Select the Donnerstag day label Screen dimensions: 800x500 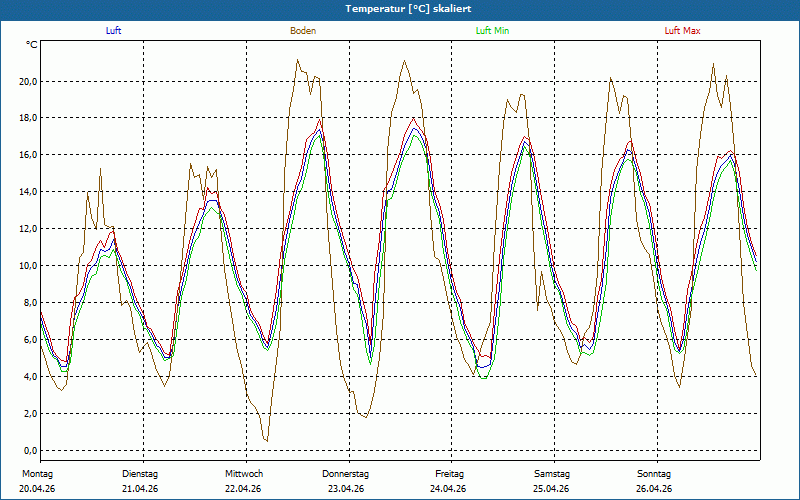[x=345, y=474]
